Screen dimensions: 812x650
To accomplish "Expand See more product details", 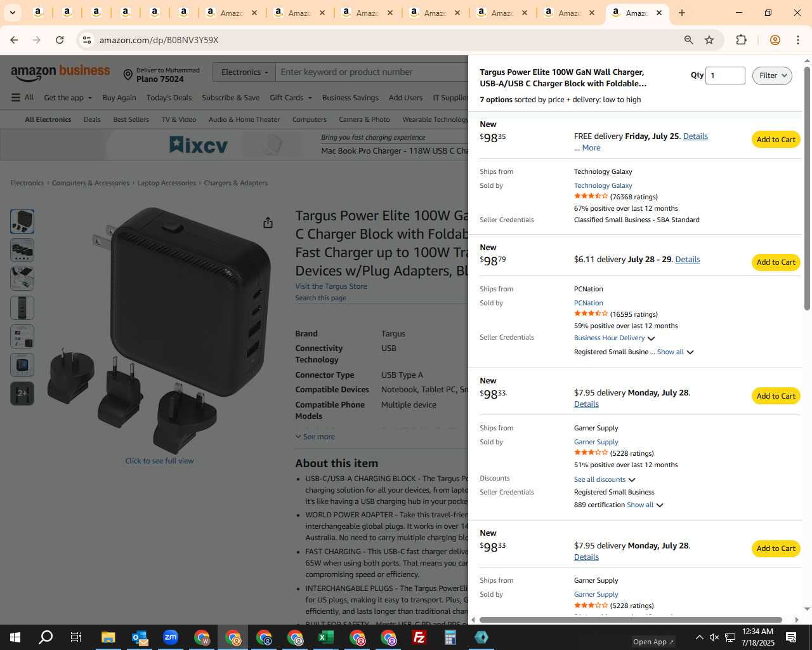I will tap(315, 437).
